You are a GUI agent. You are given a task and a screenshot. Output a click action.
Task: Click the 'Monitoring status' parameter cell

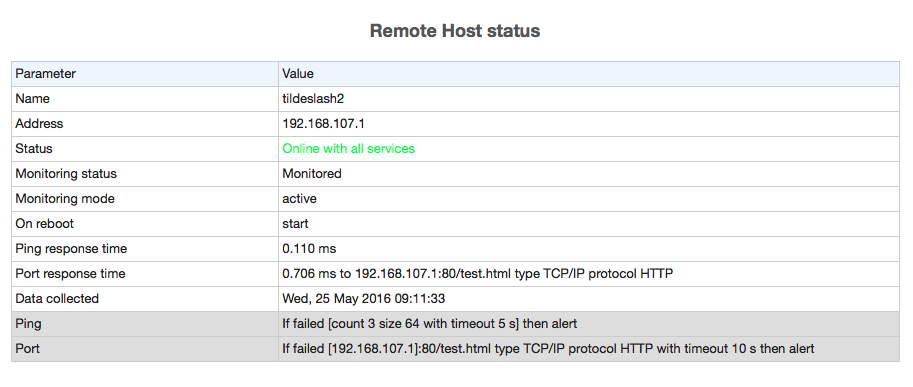[x=145, y=174]
